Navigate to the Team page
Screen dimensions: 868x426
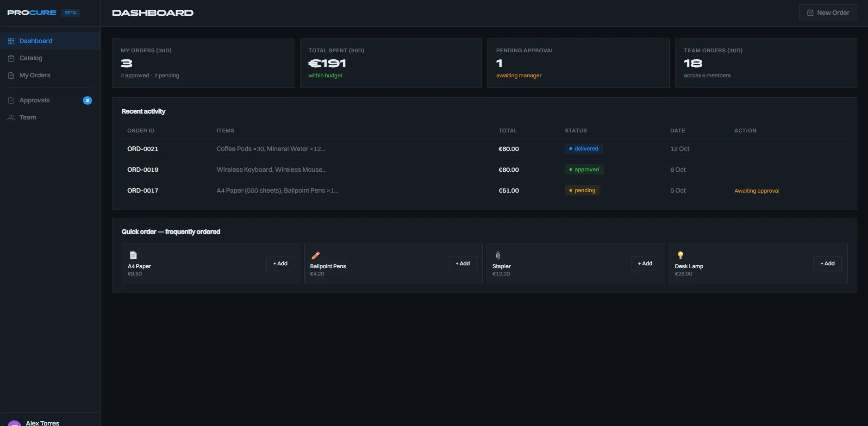coord(50,118)
